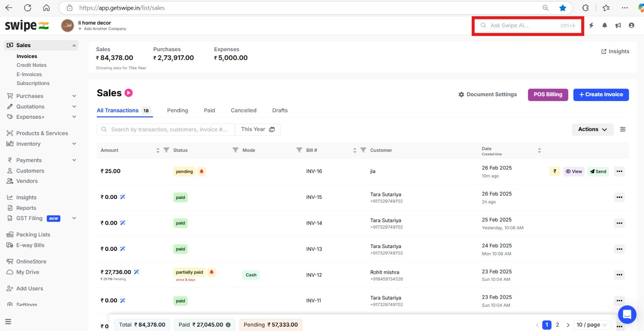Click the rupee record payment icon for INV-16
Viewport: 644px width, 331px height.
click(555, 171)
